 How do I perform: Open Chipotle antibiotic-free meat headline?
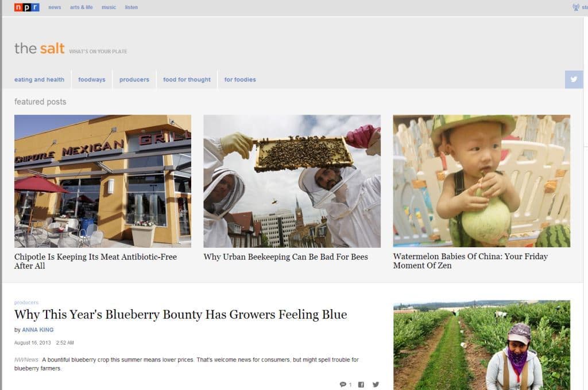point(96,261)
